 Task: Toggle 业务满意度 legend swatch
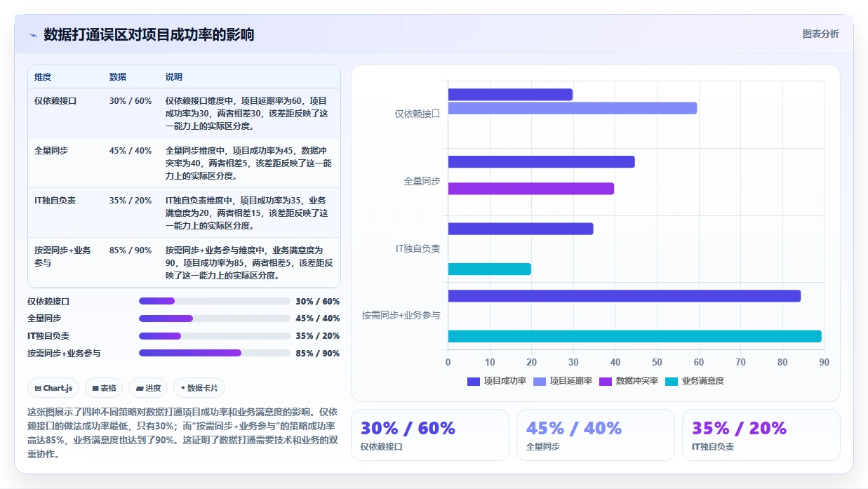672,381
